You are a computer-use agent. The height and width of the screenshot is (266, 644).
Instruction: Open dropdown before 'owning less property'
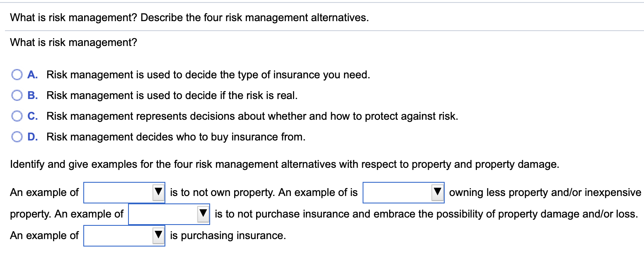pos(398,193)
